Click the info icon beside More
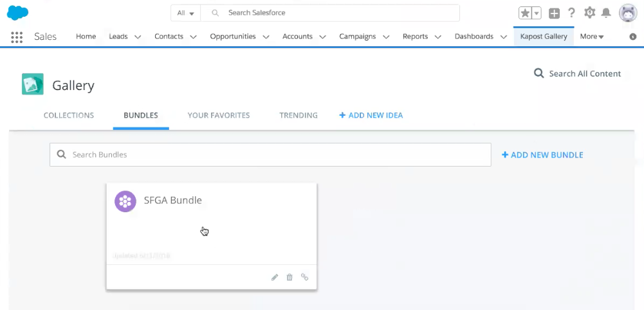Screen dimensions: 644x310 click(633, 37)
